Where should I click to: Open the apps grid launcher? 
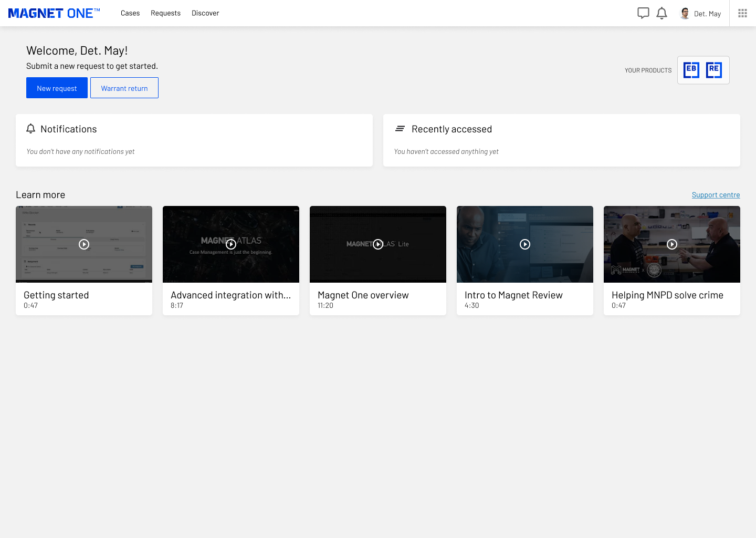[x=742, y=13]
